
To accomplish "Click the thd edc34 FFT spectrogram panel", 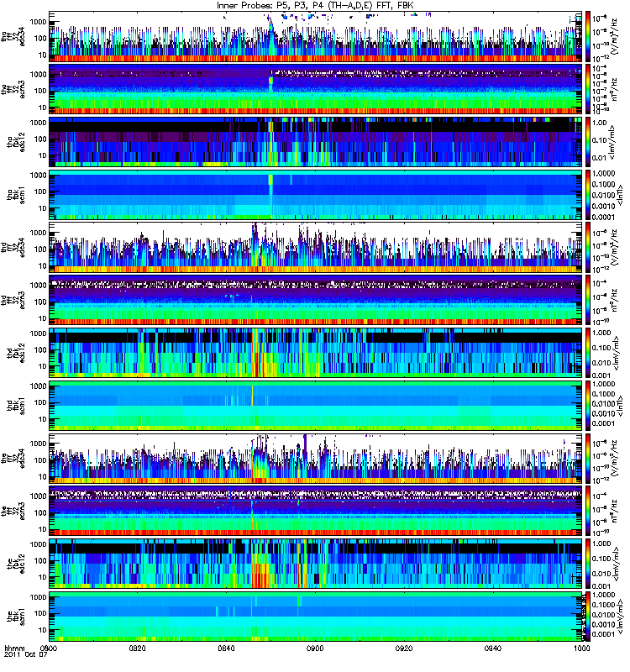I will [x=316, y=247].
